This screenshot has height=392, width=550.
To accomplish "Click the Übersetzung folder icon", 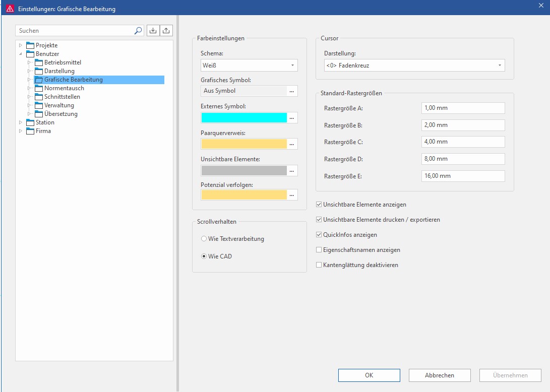I will pyautogui.click(x=39, y=114).
